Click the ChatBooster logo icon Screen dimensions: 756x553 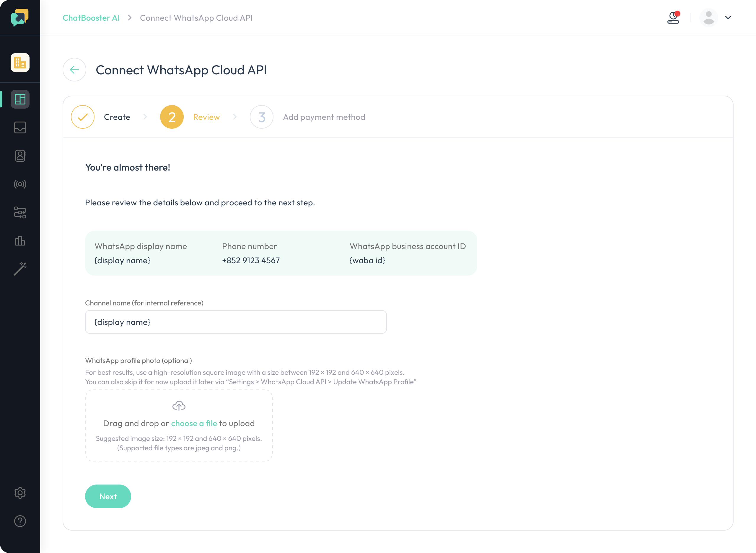20,17
